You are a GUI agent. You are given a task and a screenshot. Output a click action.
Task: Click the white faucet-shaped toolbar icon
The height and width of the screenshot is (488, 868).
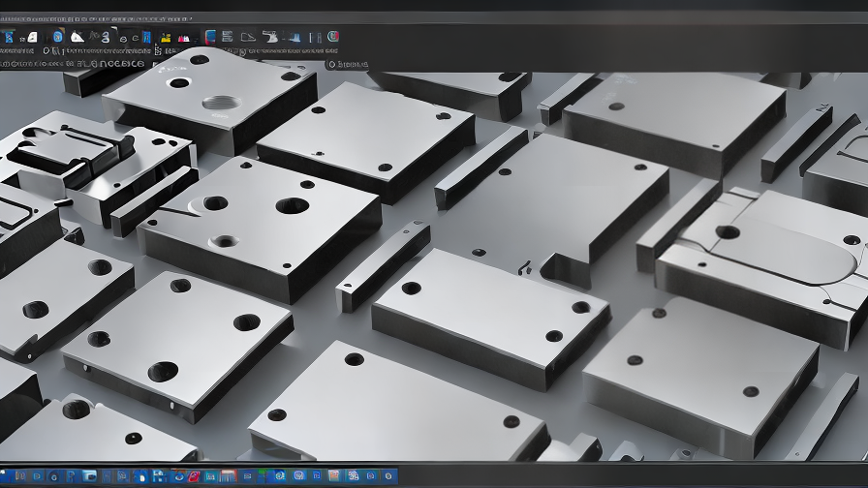(270, 37)
